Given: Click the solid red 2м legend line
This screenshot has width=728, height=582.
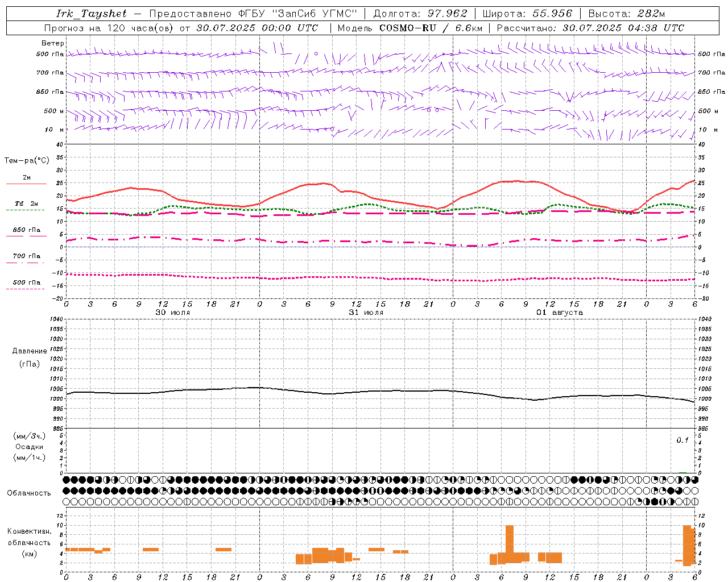Looking at the screenshot, I should [26, 184].
